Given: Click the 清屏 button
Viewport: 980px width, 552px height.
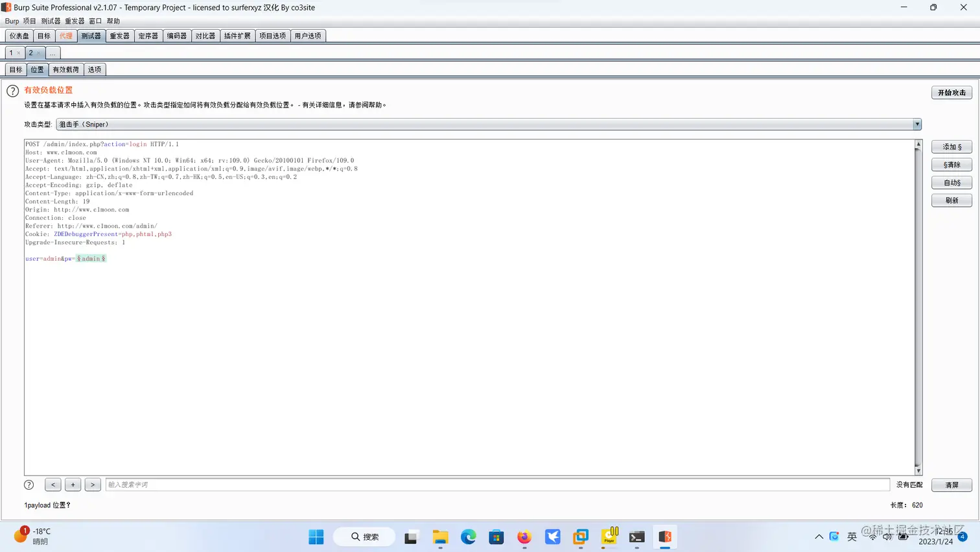Looking at the screenshot, I should coord(951,485).
